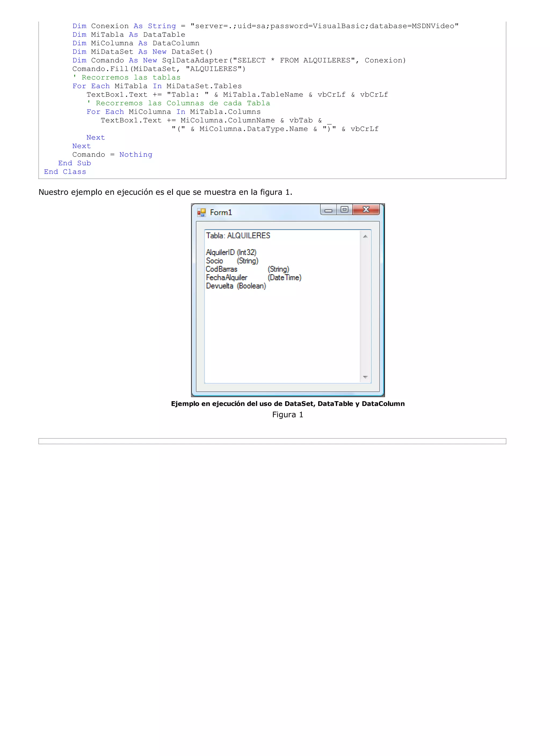Click the bold caption 'Ejemplo en ejecución del uso de DataSet'
The width and height of the screenshot is (550, 756).
point(288,404)
